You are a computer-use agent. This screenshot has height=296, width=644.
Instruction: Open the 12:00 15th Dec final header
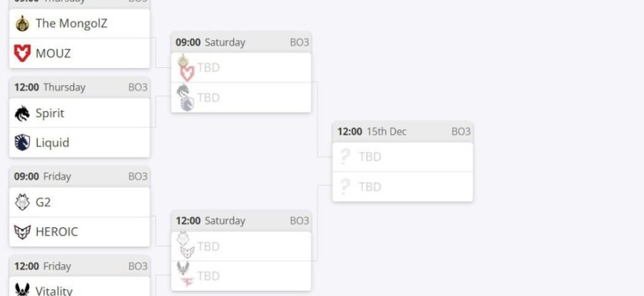(403, 132)
